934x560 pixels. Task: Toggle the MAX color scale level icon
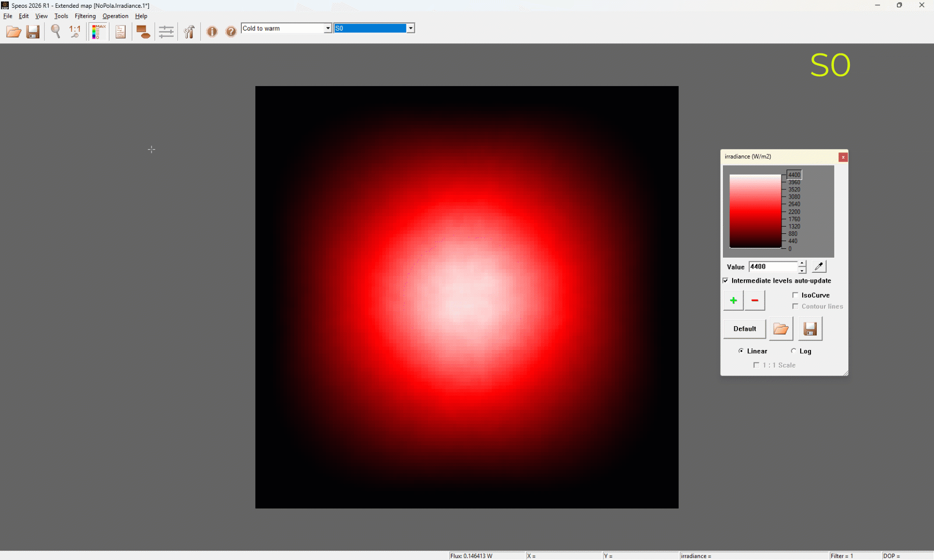(98, 32)
